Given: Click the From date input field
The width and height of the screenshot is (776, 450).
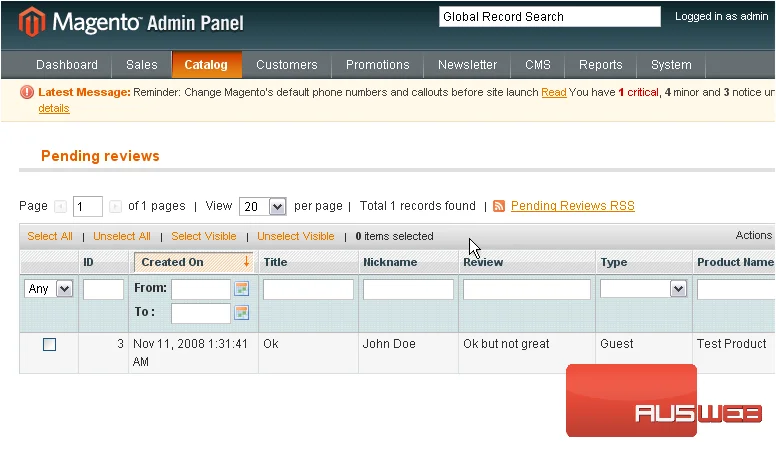Looking at the screenshot, I should [x=201, y=289].
